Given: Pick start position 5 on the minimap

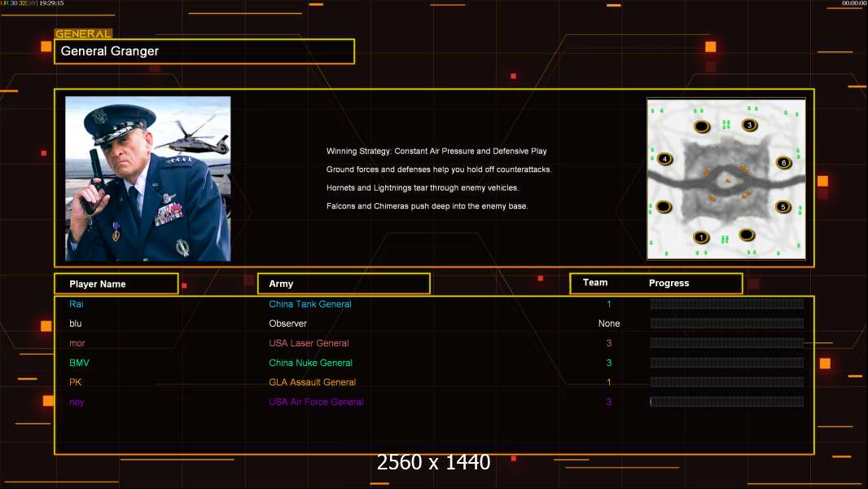Looking at the screenshot, I should coord(783,207).
